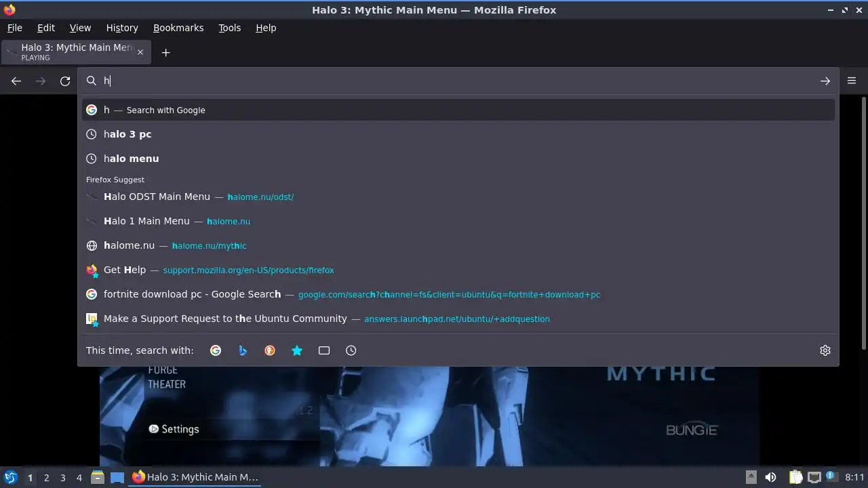Image resolution: width=868 pixels, height=488 pixels.
Task: Select THEATER in the Halo menu
Action: (x=167, y=384)
